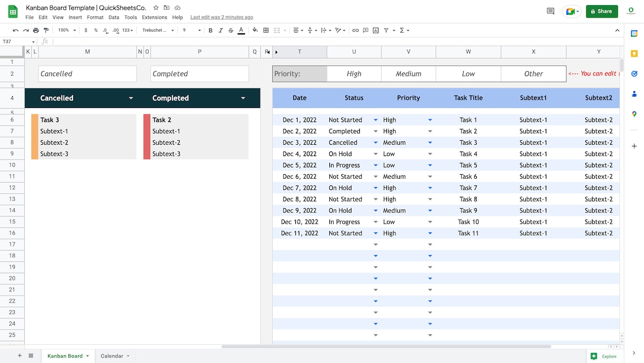Screen dimensions: 644x363
Task: Open last edit version history link
Action: [222, 18]
